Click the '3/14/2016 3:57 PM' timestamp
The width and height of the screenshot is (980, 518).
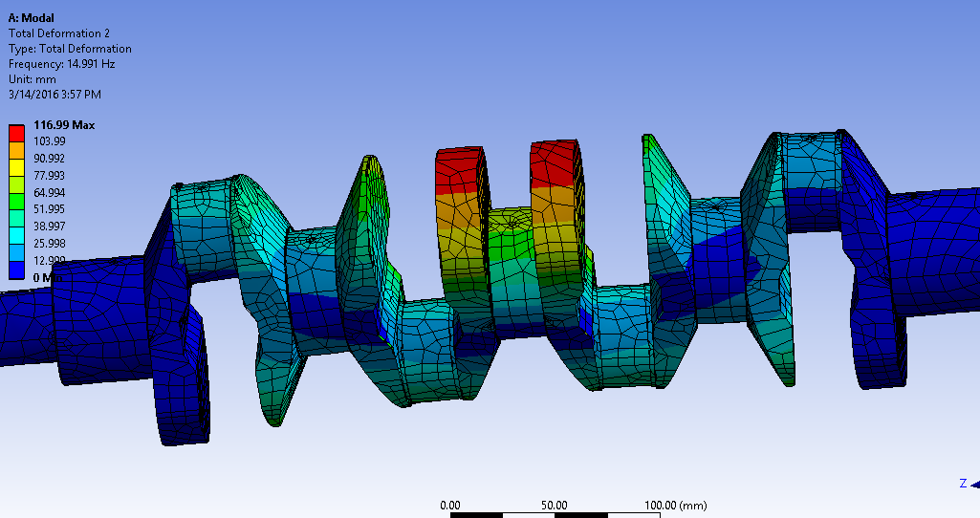point(55,95)
